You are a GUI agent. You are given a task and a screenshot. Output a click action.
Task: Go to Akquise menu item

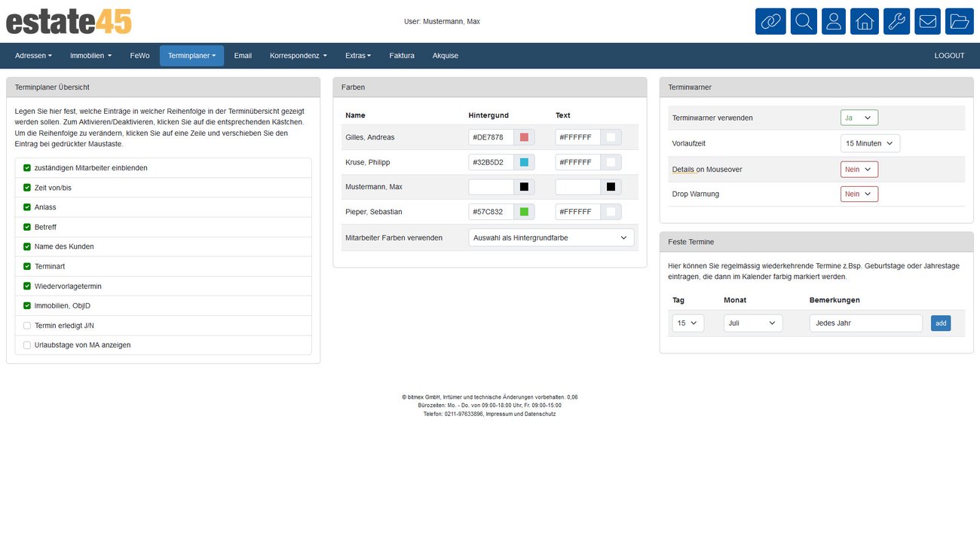click(446, 56)
